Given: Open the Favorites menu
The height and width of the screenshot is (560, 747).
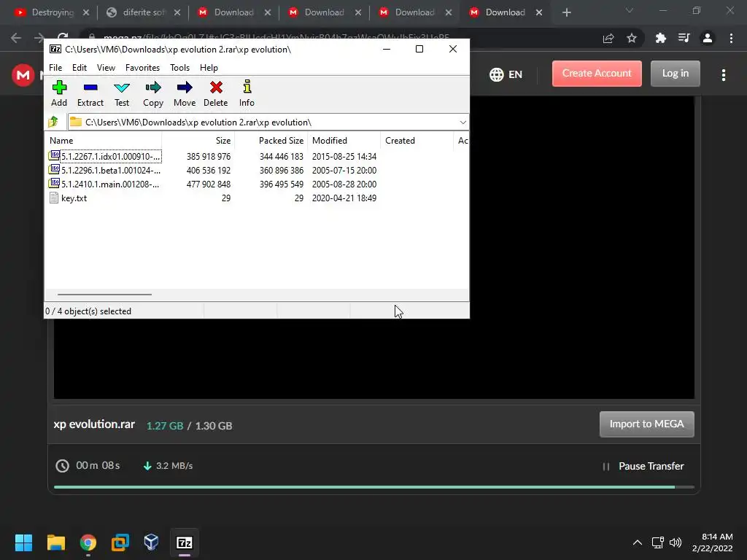Looking at the screenshot, I should pyautogui.click(x=142, y=68).
